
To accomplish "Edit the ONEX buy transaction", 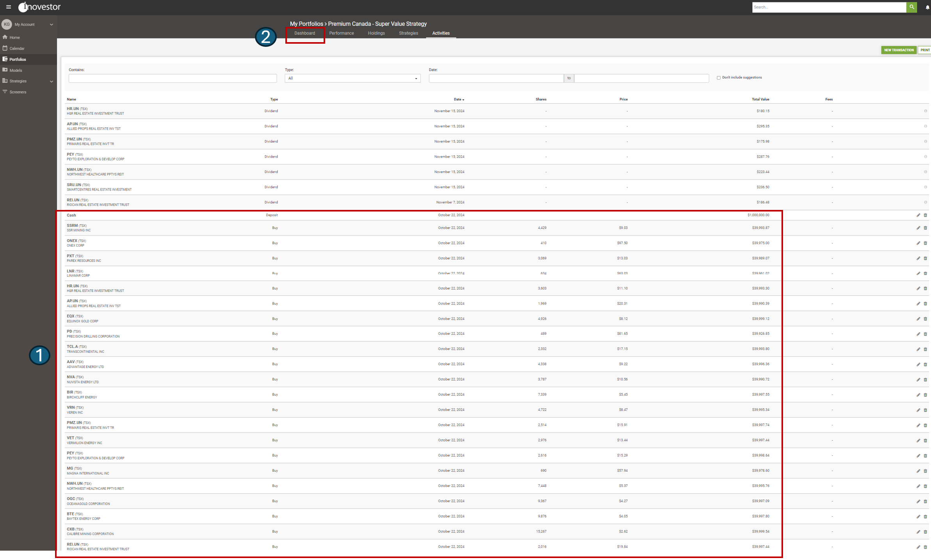I will [x=918, y=243].
